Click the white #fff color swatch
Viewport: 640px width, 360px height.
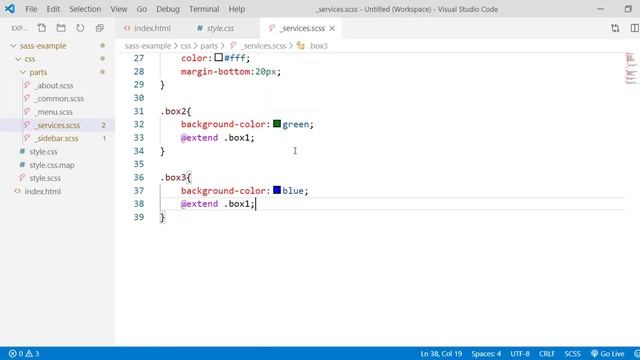point(218,58)
